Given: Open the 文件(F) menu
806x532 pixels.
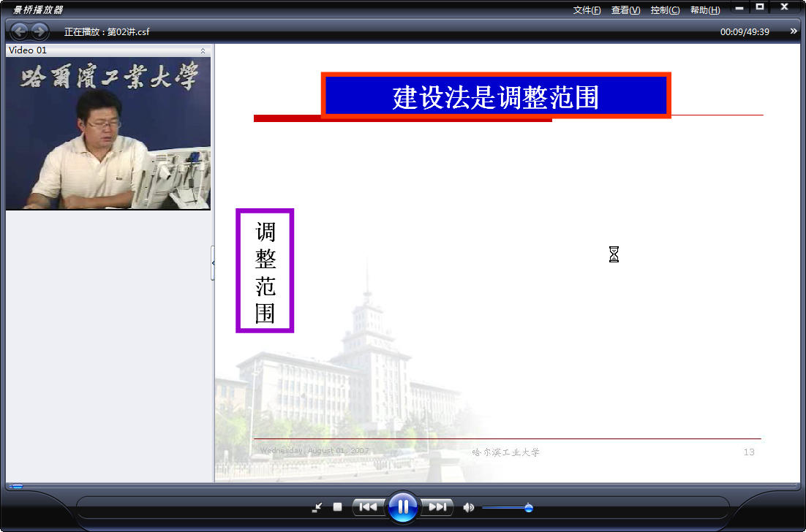Looking at the screenshot, I should [587, 10].
